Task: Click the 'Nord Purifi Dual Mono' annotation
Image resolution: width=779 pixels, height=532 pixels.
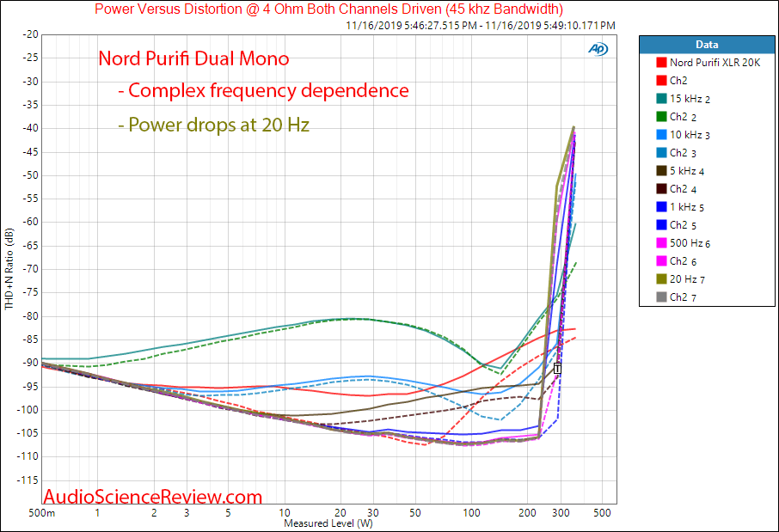Action: tap(193, 58)
